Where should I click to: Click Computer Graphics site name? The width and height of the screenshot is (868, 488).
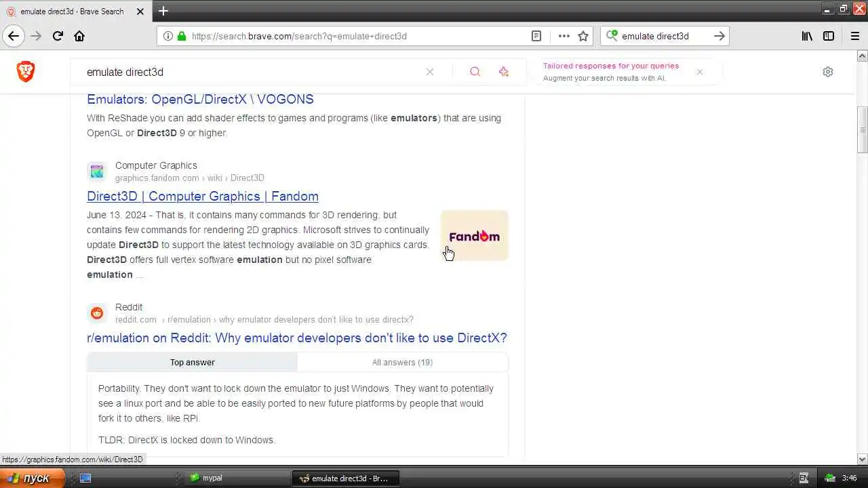point(156,165)
